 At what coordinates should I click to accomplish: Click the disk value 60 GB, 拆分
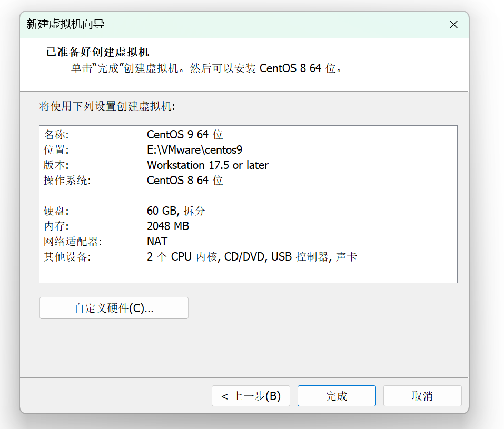(x=176, y=211)
